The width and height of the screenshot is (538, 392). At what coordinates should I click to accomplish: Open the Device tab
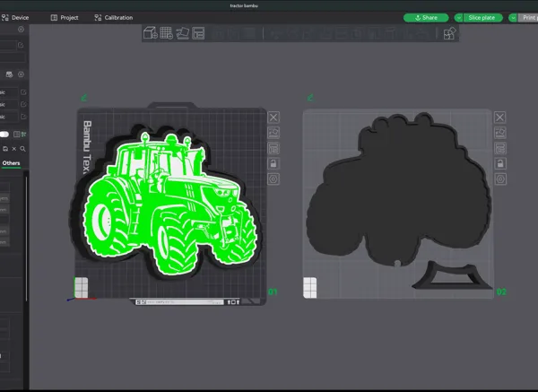click(15, 18)
